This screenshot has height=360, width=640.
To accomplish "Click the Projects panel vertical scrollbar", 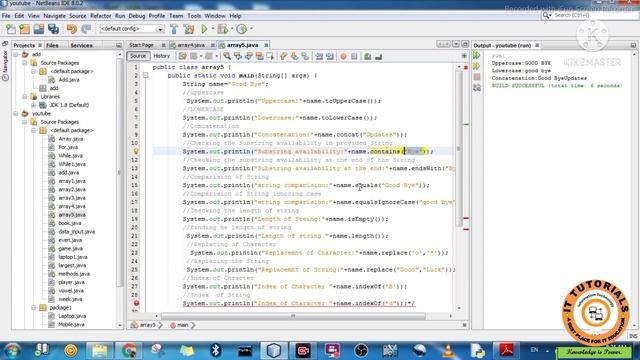I will pyautogui.click(x=120, y=171).
